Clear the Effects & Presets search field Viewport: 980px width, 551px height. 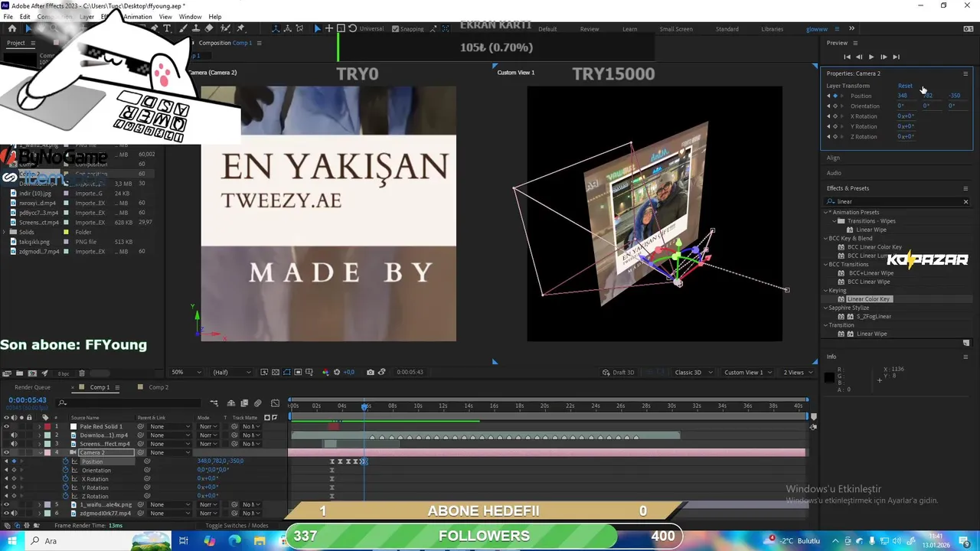(x=965, y=202)
